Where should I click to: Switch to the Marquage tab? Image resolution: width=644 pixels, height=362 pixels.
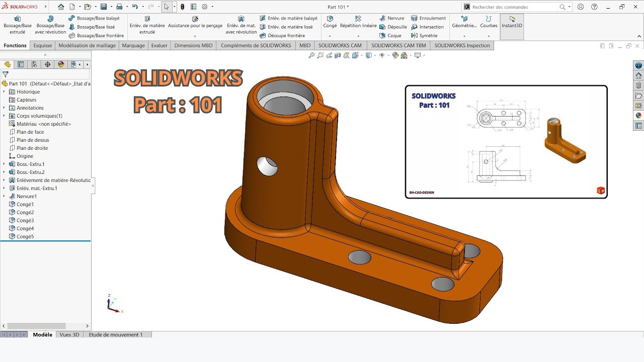[133, 45]
